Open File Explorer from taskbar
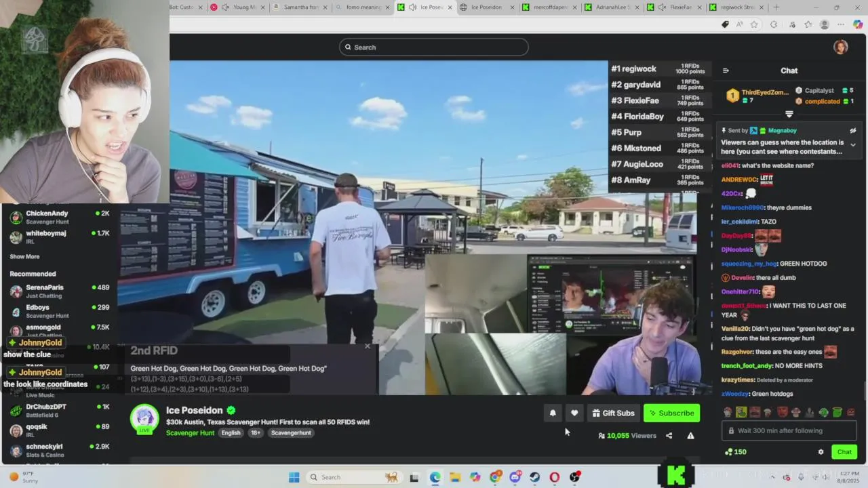868x488 pixels. (455, 477)
